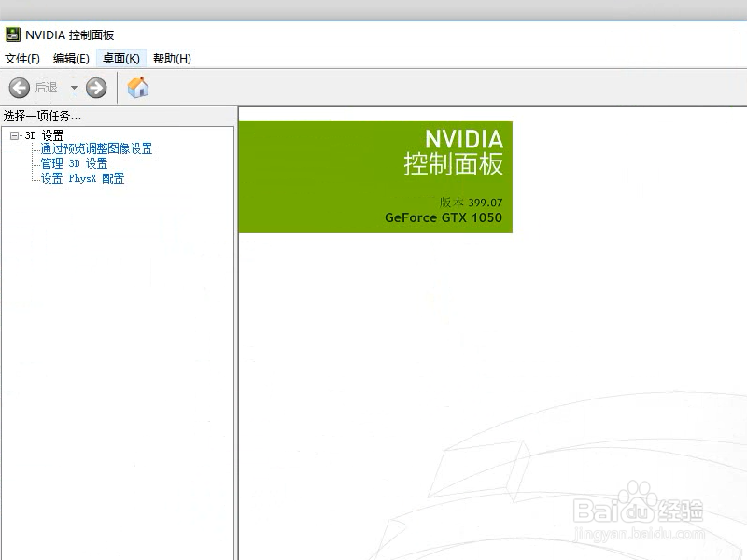Screen dimensions: 747x560
Task: Open the 帮助(H) menu
Action: click(172, 59)
